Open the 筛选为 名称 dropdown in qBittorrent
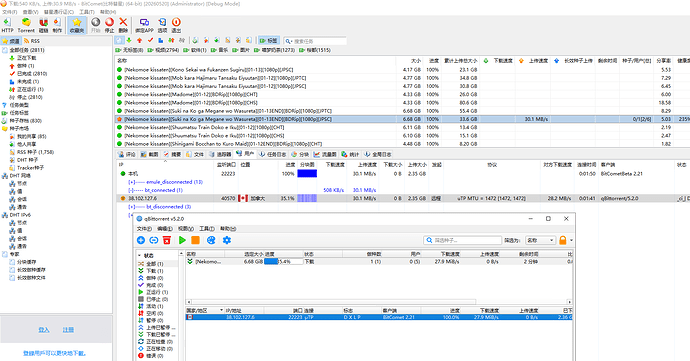The height and width of the screenshot is (361, 690). pyautogui.click(x=540, y=240)
